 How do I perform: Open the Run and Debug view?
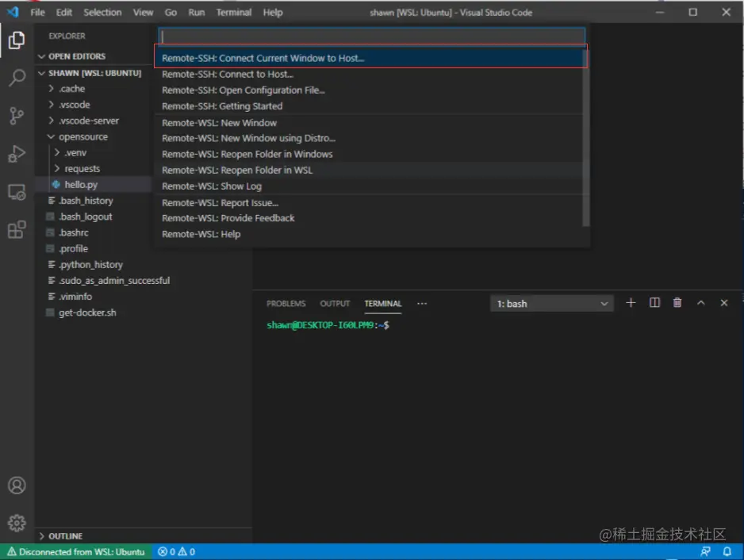[x=17, y=154]
